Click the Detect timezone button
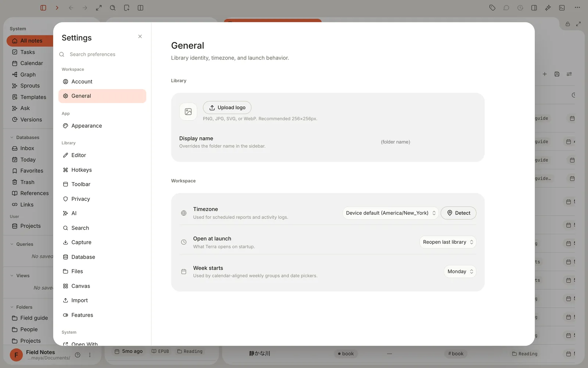 coord(459,213)
